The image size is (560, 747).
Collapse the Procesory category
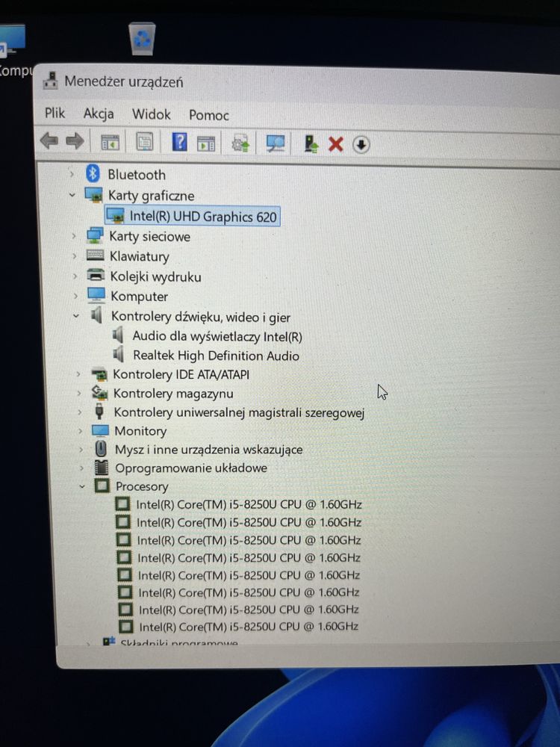(82, 486)
